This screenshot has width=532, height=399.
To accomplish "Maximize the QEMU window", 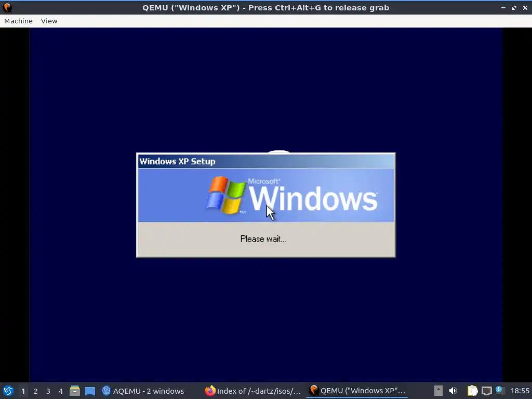I will [x=514, y=7].
